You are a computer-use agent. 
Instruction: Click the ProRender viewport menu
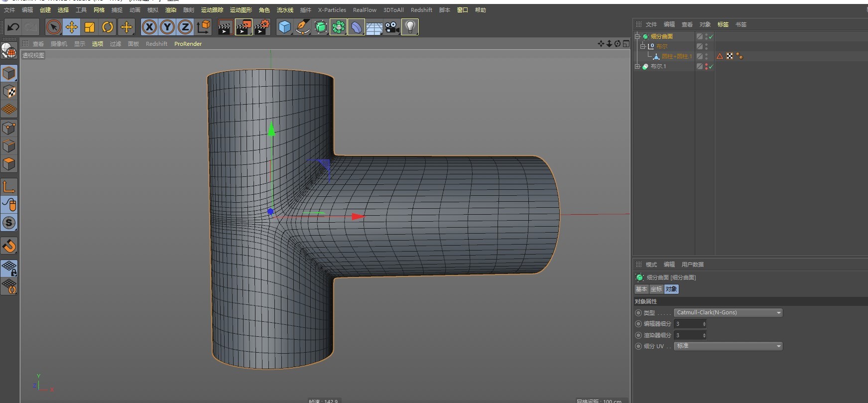pos(188,44)
